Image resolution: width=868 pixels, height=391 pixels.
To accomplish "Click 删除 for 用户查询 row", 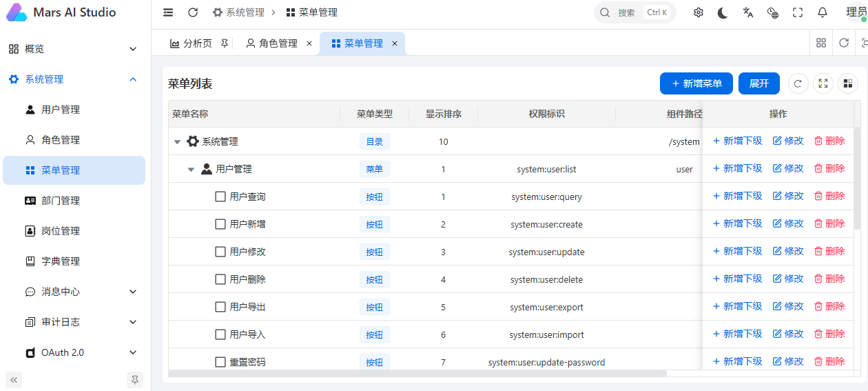I will [829, 196].
